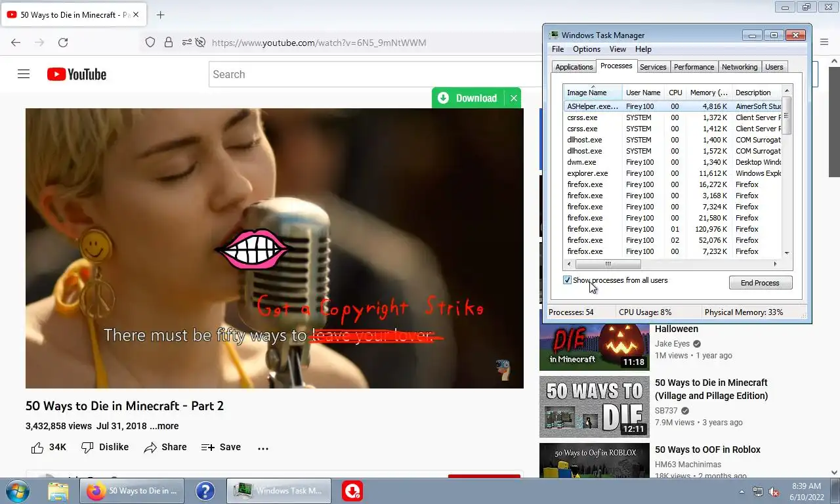Image resolution: width=840 pixels, height=504 pixels.
Task: Open Task Manager File menu
Action: (558, 49)
